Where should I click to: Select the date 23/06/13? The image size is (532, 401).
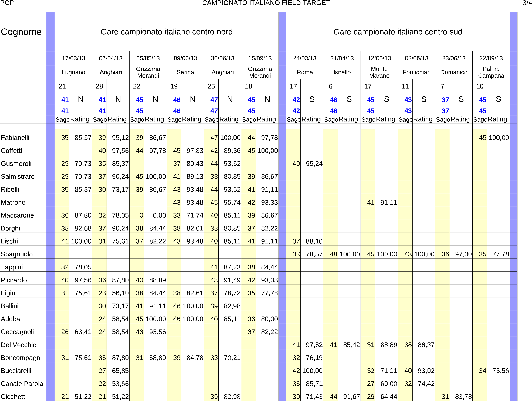point(454,58)
